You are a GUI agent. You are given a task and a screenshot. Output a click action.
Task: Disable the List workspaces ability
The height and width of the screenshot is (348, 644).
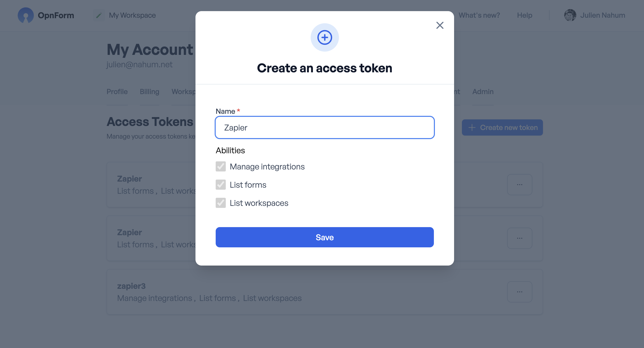220,203
